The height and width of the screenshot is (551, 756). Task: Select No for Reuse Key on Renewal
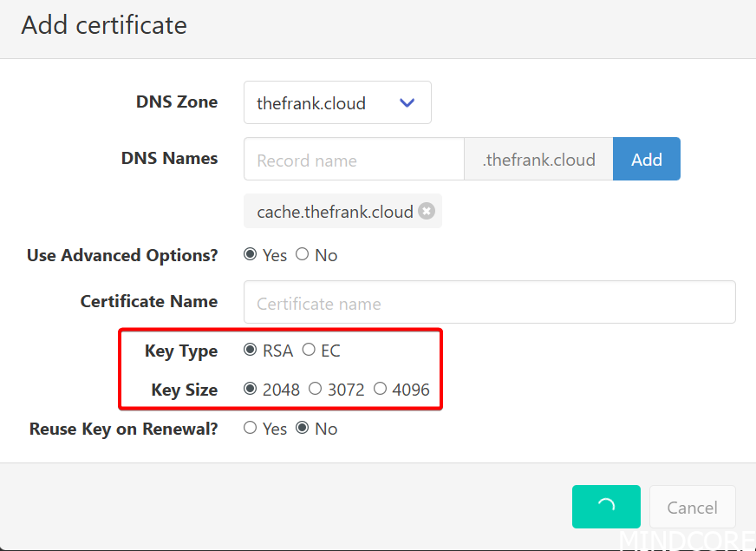(303, 429)
